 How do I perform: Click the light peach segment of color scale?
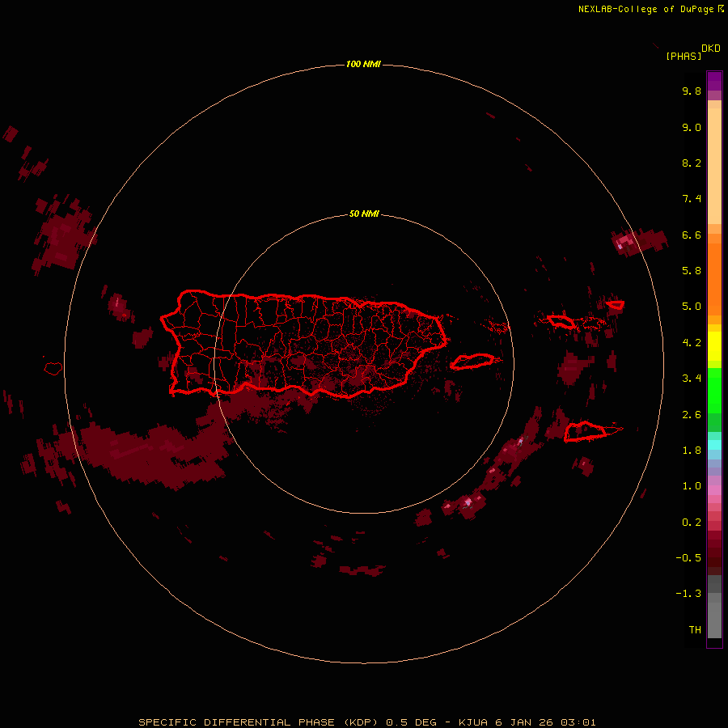tap(714, 166)
